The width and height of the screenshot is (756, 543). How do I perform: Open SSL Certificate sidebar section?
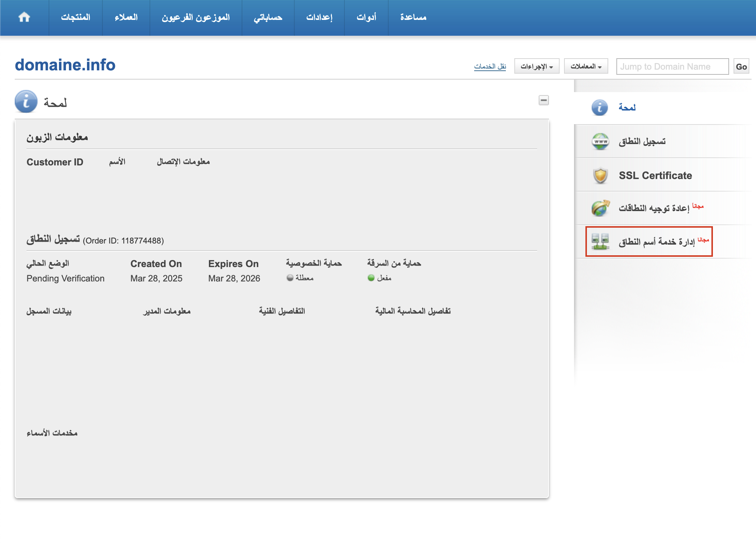[655, 175]
